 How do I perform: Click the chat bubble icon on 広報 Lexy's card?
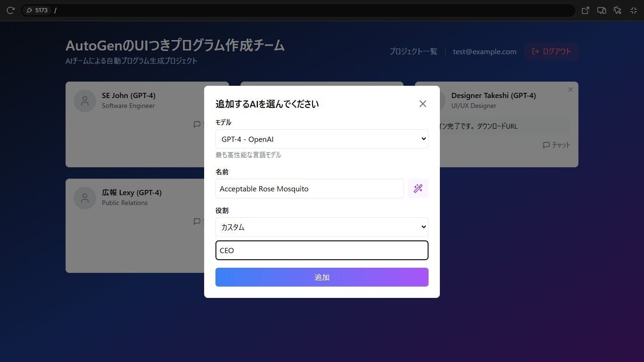tap(197, 222)
